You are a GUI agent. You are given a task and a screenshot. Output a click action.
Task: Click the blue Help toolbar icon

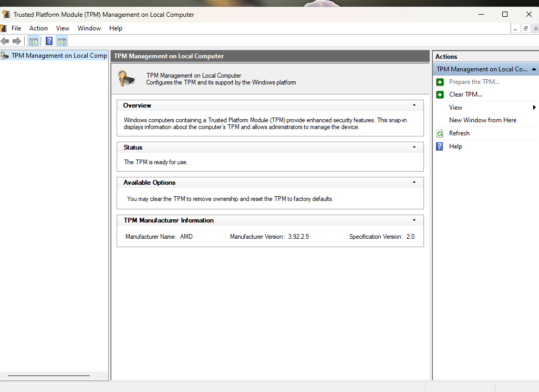(x=49, y=41)
